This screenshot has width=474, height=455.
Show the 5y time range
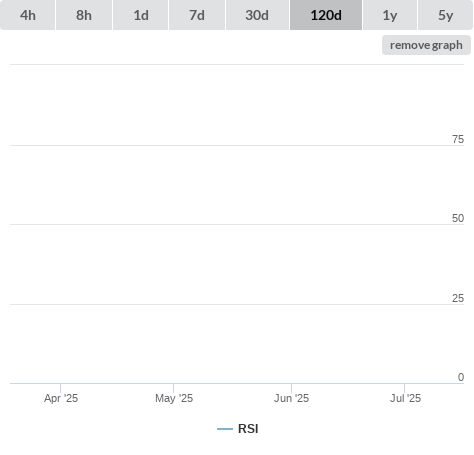click(445, 15)
